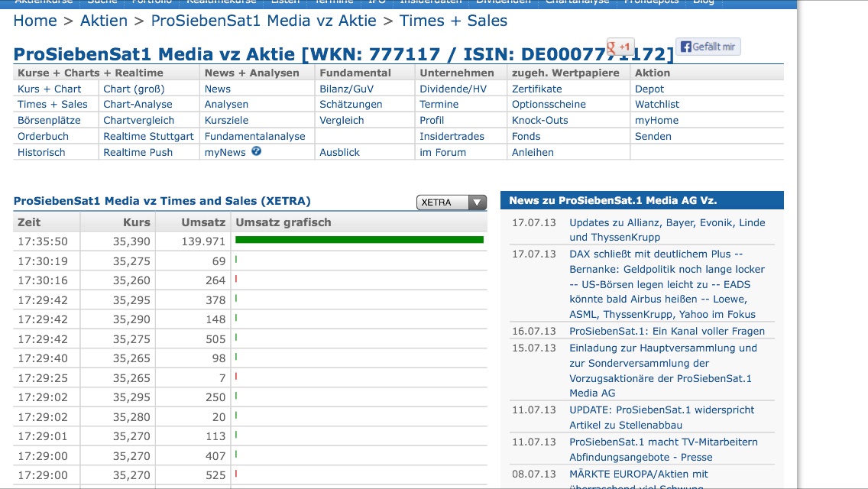Open news 'Einladung zur Hauptversammlung'
This screenshot has width=868, height=489.
663,371
